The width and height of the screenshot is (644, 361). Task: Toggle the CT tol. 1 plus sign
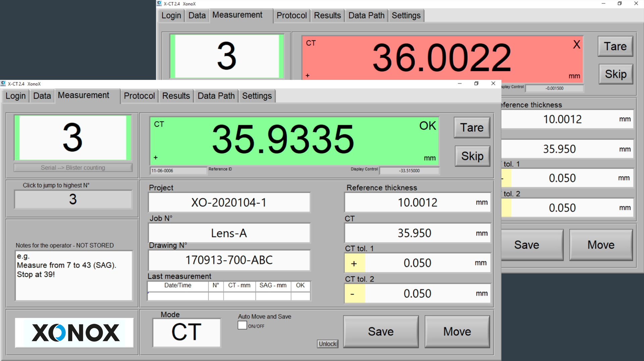tap(354, 263)
